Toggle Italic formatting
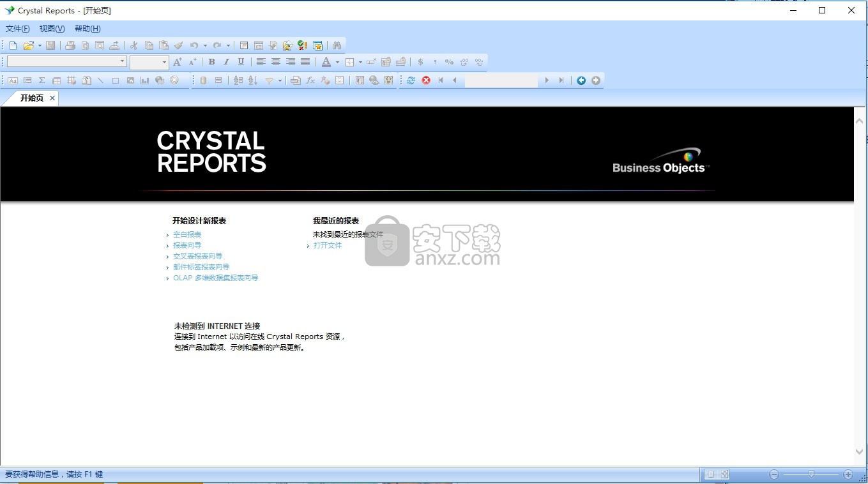This screenshot has width=868, height=484. tap(226, 62)
